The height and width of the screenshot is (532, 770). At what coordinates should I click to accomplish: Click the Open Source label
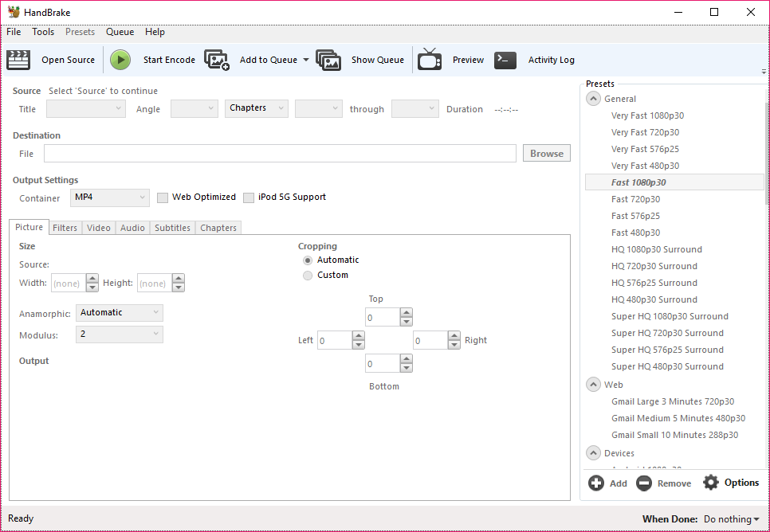pos(68,60)
